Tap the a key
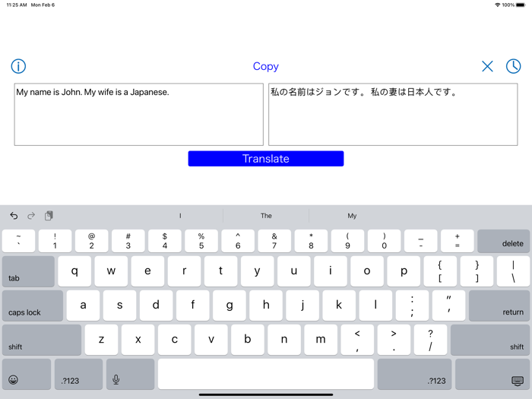 click(x=83, y=306)
